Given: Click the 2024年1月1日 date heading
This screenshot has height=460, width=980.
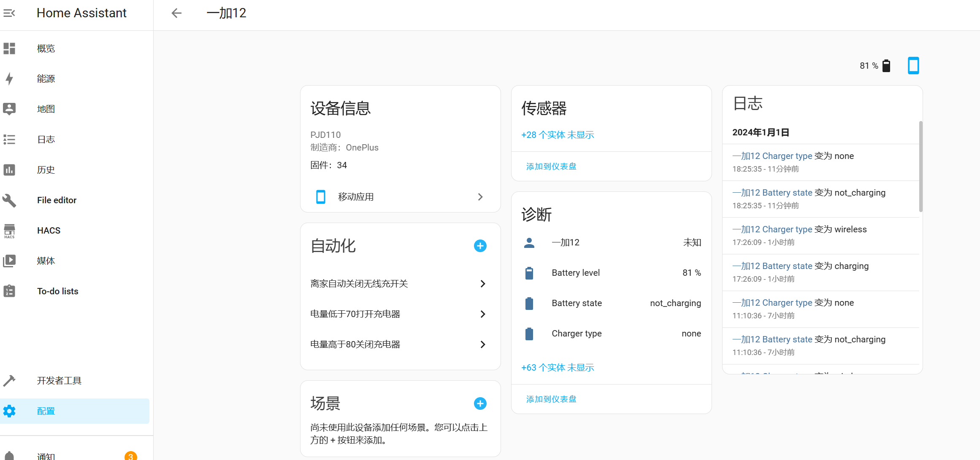Looking at the screenshot, I should pos(761,132).
